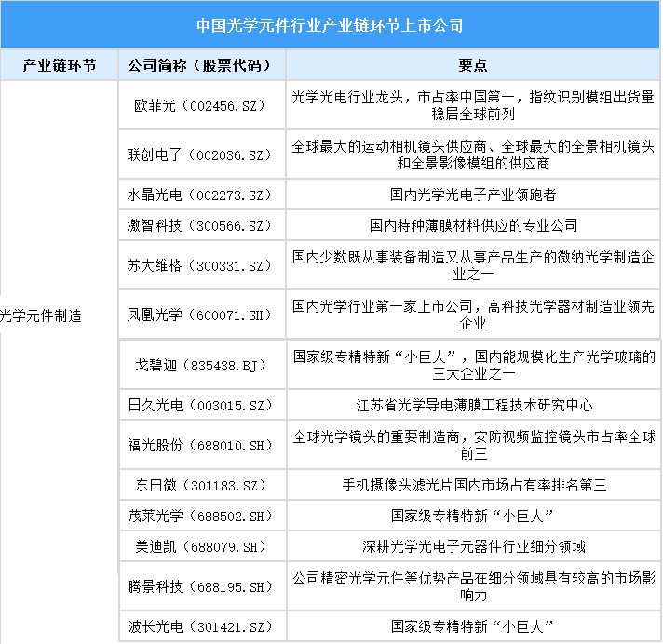Click the 戈碧迦（835438.BJ） cell
663x644 pixels.
pyautogui.click(x=203, y=365)
